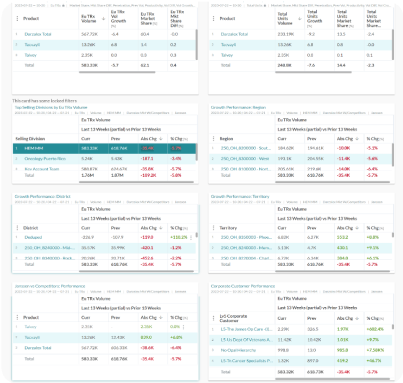Screen dimensions: 403x383
Task: Open row options dots on Talvey row in Competitors card
Action: click(184, 327)
